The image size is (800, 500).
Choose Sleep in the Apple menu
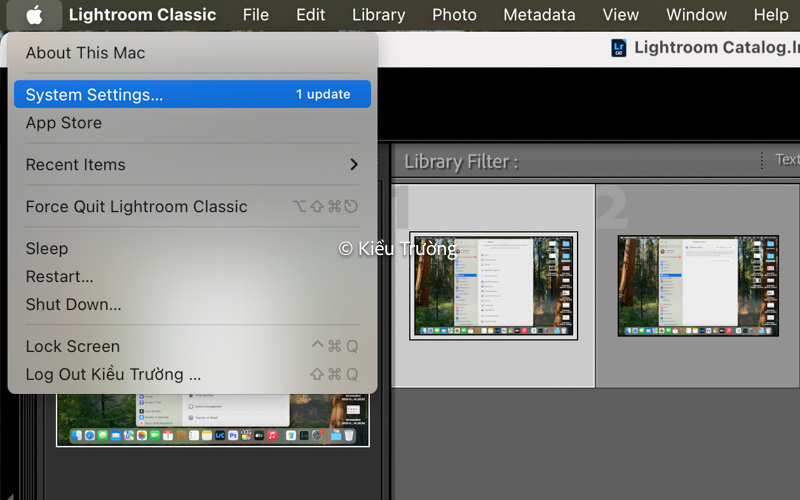click(x=192, y=248)
